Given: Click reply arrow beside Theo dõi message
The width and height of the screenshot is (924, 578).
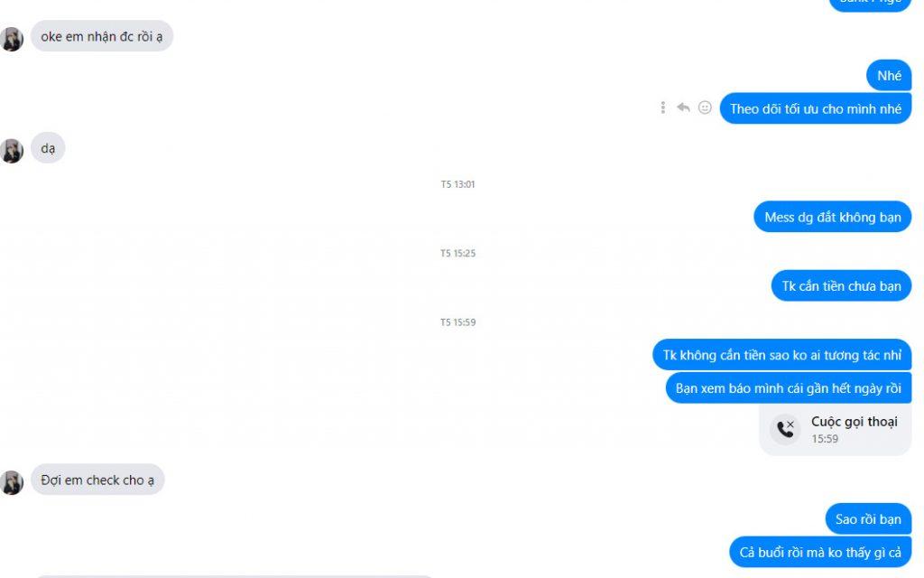Looking at the screenshot, I should pos(684,107).
